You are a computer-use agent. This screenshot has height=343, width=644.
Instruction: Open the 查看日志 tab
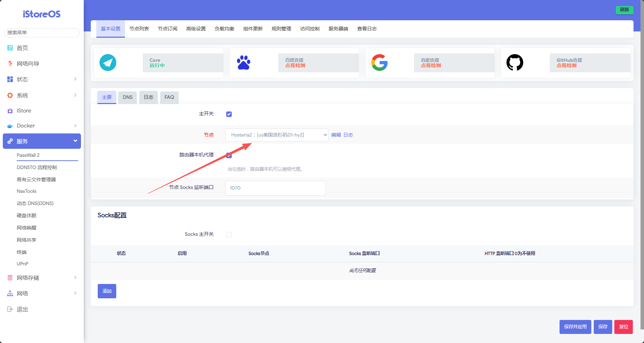click(367, 29)
